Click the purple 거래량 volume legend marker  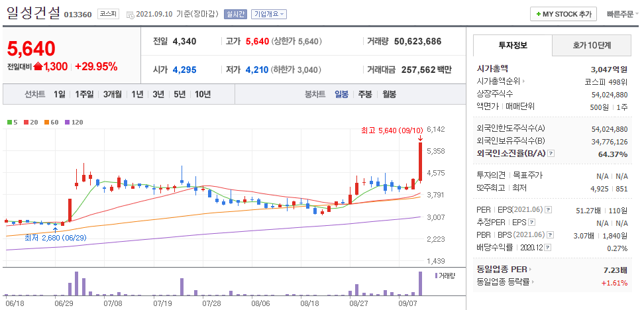tap(436, 275)
